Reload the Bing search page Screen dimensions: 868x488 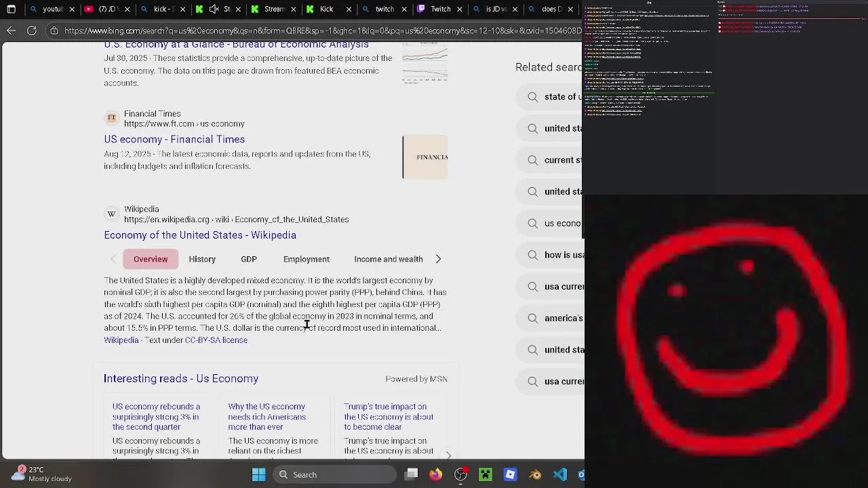coord(32,30)
